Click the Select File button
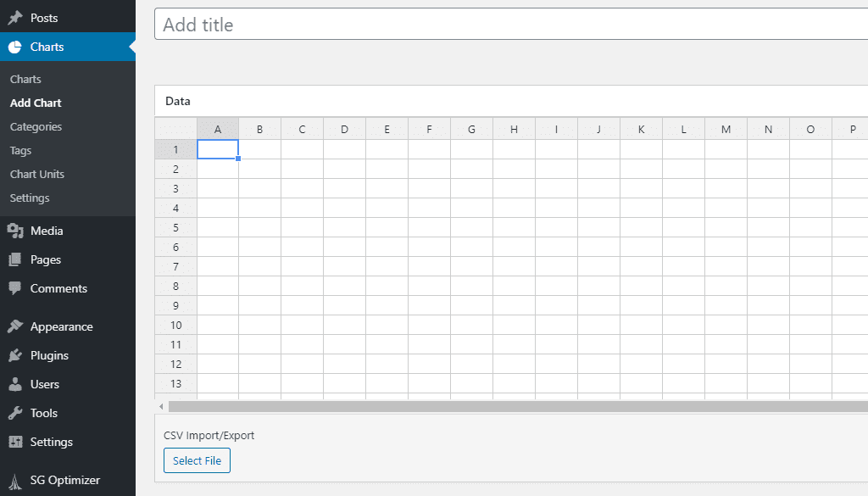This screenshot has width=868, height=496. [197, 460]
